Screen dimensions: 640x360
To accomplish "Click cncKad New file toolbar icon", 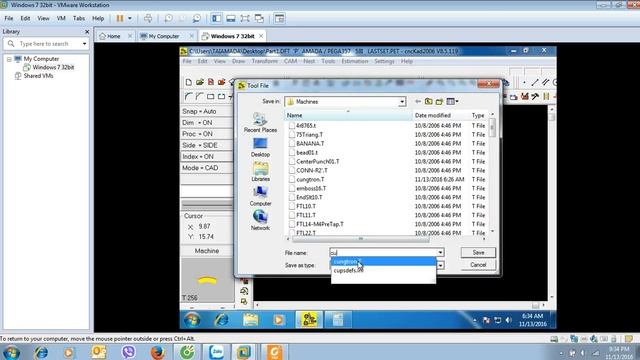I will click(189, 82).
